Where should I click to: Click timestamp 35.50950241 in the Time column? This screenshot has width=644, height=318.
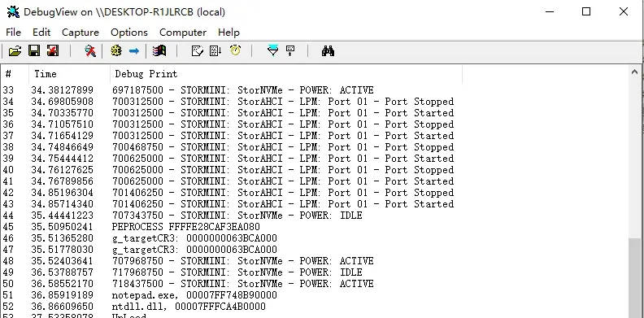coord(62,227)
